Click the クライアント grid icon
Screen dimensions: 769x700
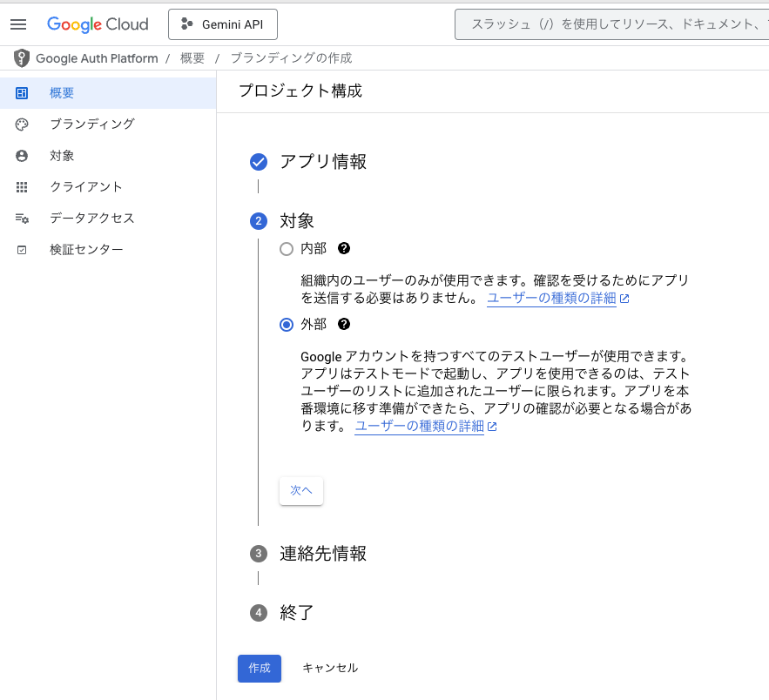pos(22,187)
